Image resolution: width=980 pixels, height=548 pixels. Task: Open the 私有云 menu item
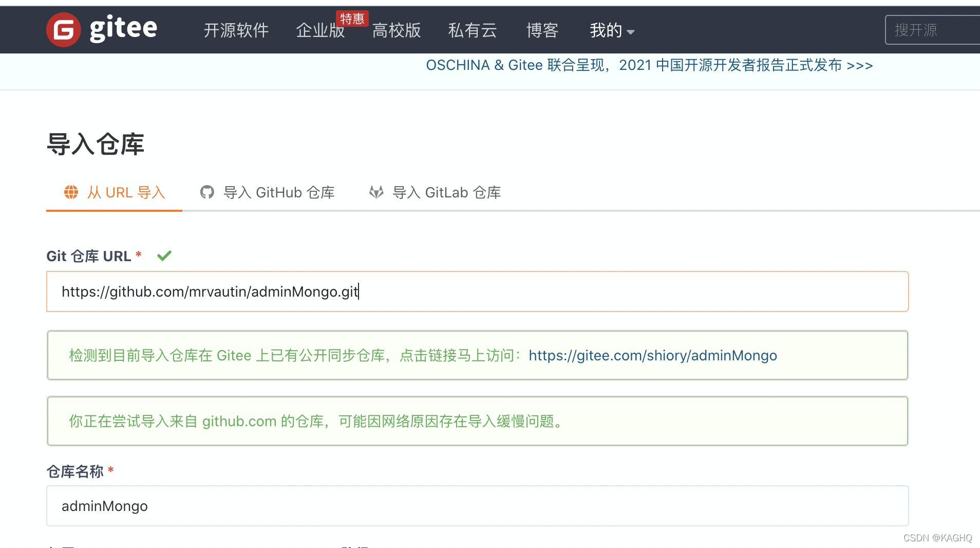(473, 30)
